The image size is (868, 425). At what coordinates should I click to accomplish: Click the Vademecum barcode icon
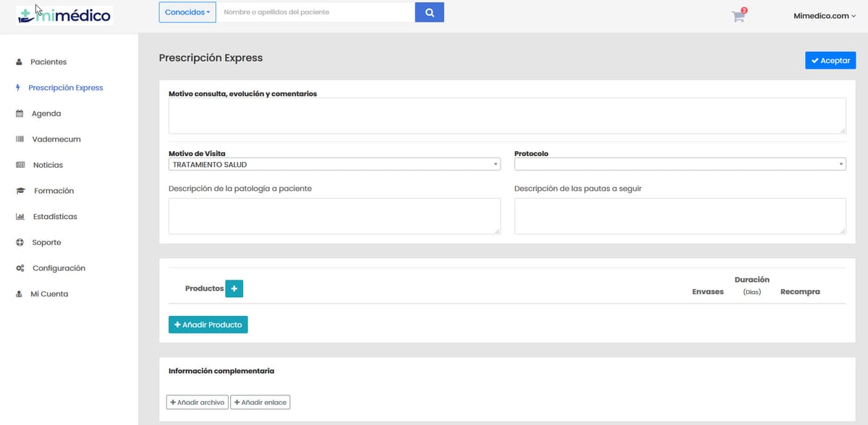(x=20, y=139)
